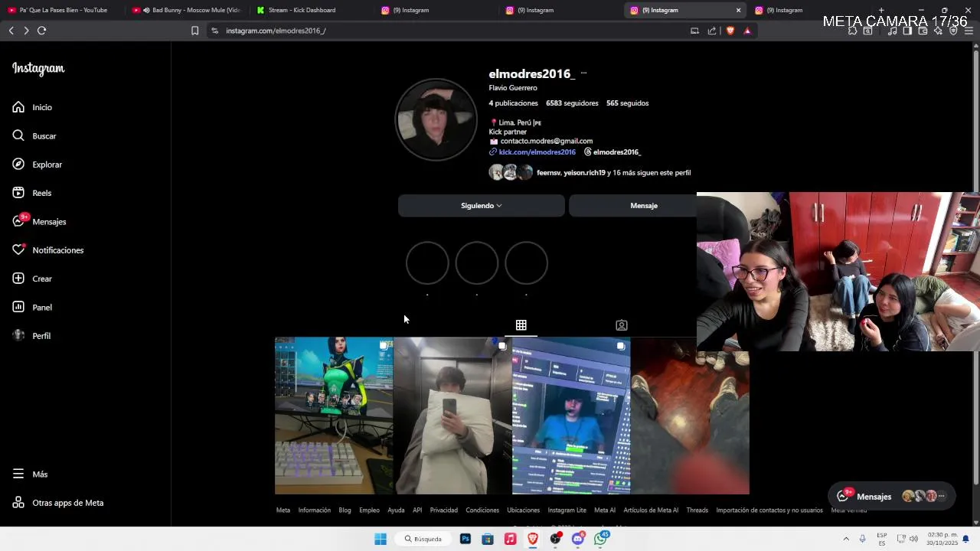
Task: View the 6583 seguidores list
Action: coord(572,103)
